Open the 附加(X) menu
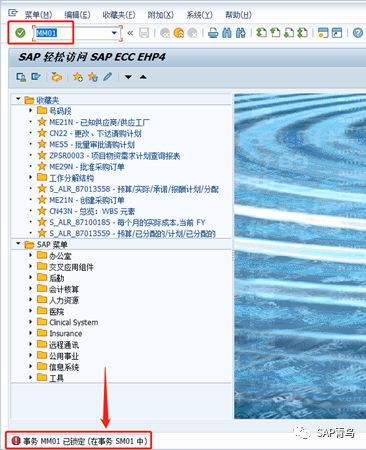Viewport: 366px width, 450px height. coord(160,15)
